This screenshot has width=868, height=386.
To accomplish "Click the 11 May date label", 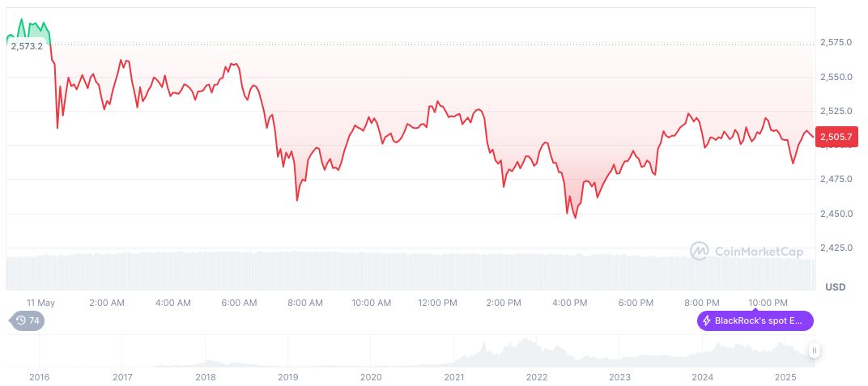I will point(40,303).
